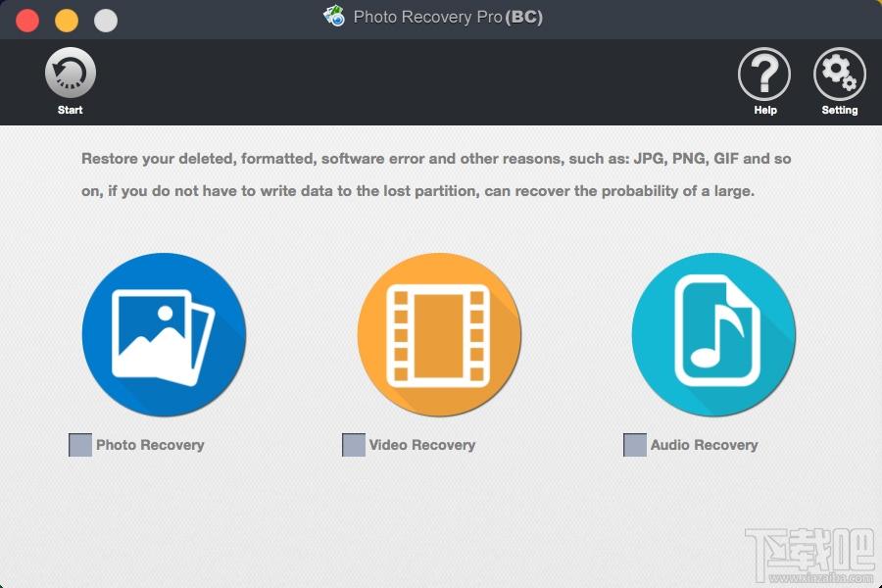This screenshot has width=882, height=588.
Task: Click the Video Recovery label
Action: pyautogui.click(x=421, y=445)
